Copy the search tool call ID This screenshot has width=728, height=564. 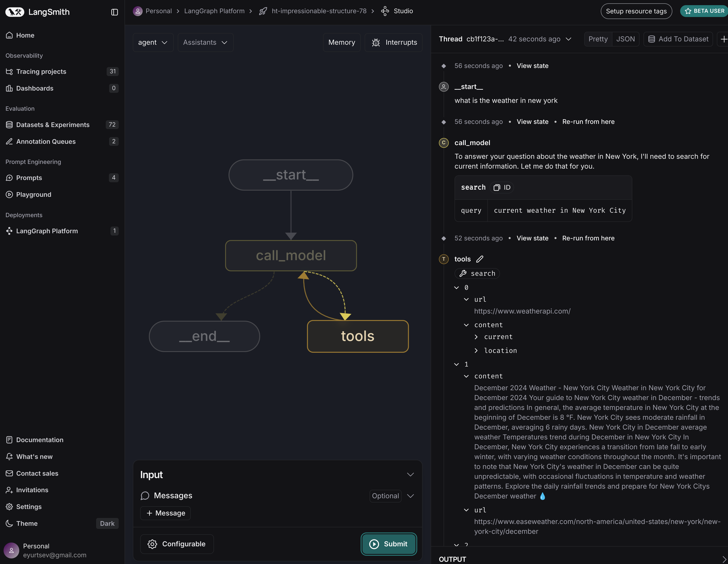point(502,187)
